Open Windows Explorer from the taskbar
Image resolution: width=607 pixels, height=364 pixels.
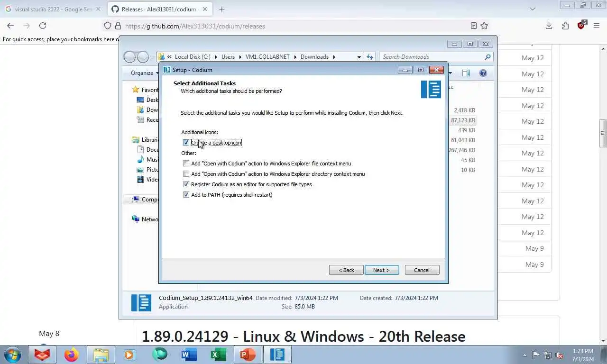101,355
